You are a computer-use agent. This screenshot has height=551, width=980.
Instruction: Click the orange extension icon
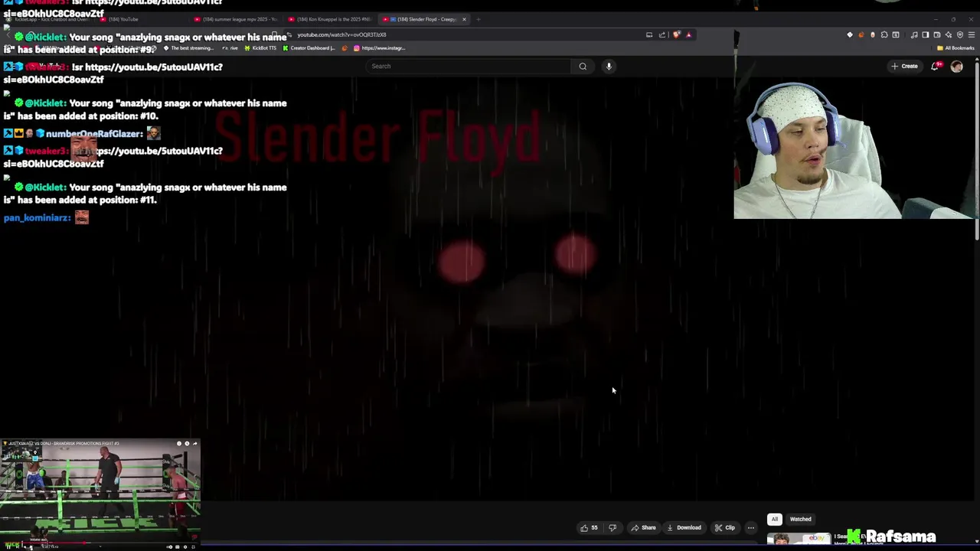(861, 34)
